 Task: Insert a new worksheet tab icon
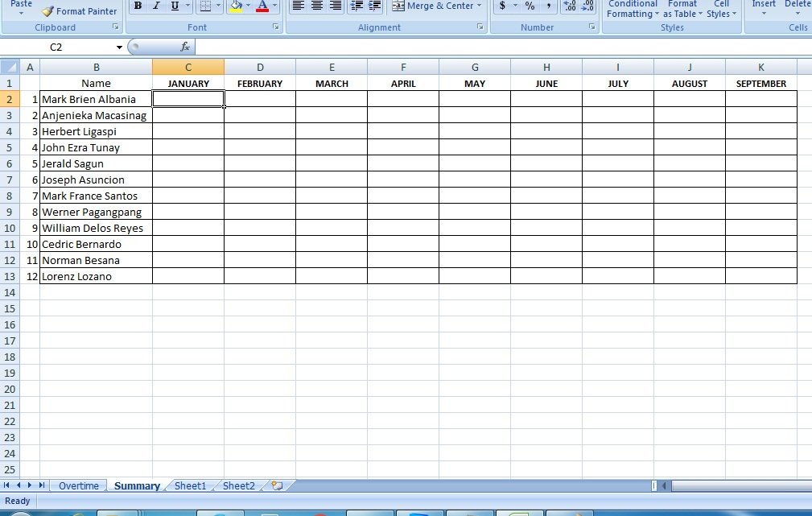click(277, 485)
